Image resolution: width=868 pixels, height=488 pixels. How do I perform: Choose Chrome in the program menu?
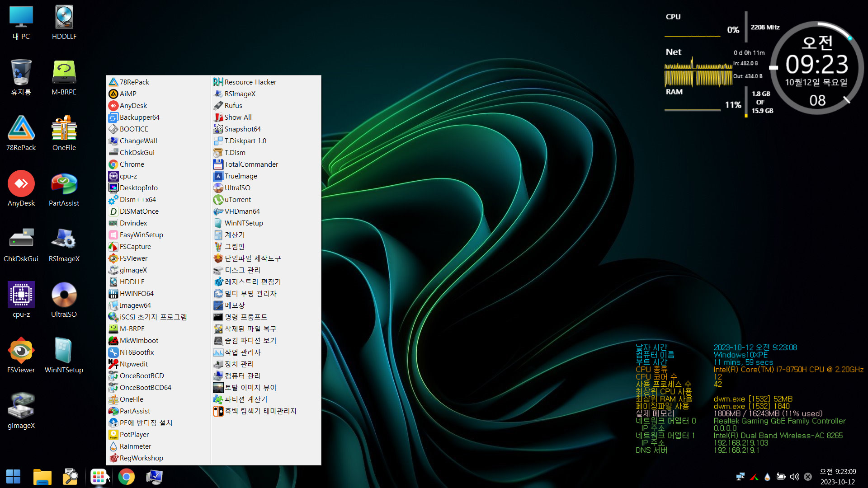point(158,164)
